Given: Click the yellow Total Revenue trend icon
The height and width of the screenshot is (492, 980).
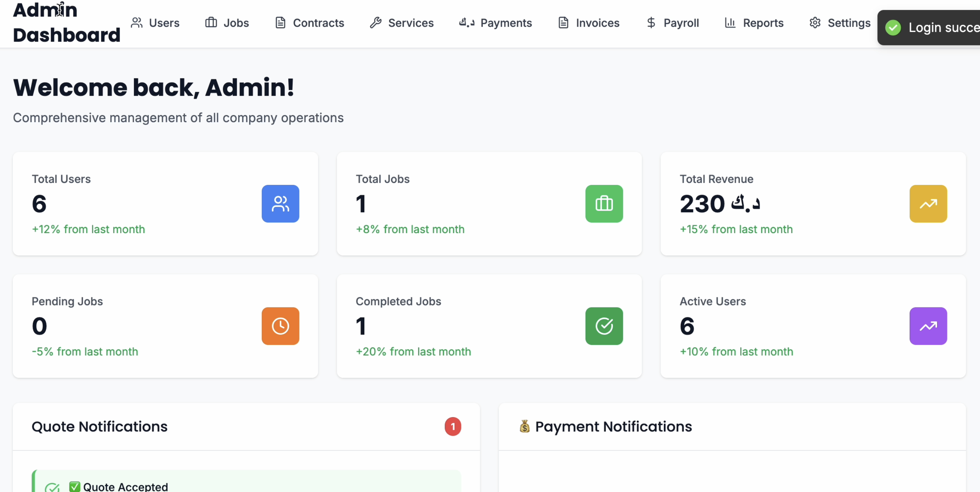Looking at the screenshot, I should coord(928,204).
